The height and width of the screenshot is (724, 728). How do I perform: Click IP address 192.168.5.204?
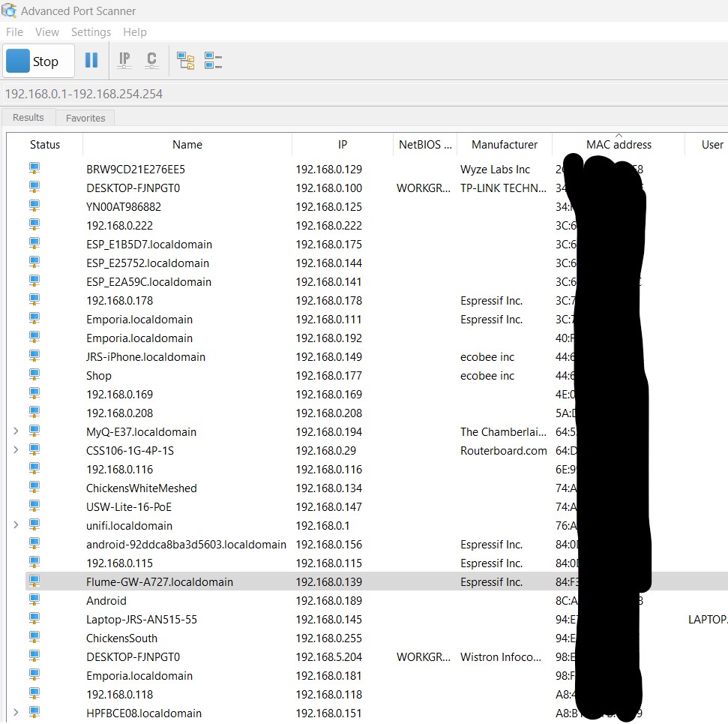[328, 657]
